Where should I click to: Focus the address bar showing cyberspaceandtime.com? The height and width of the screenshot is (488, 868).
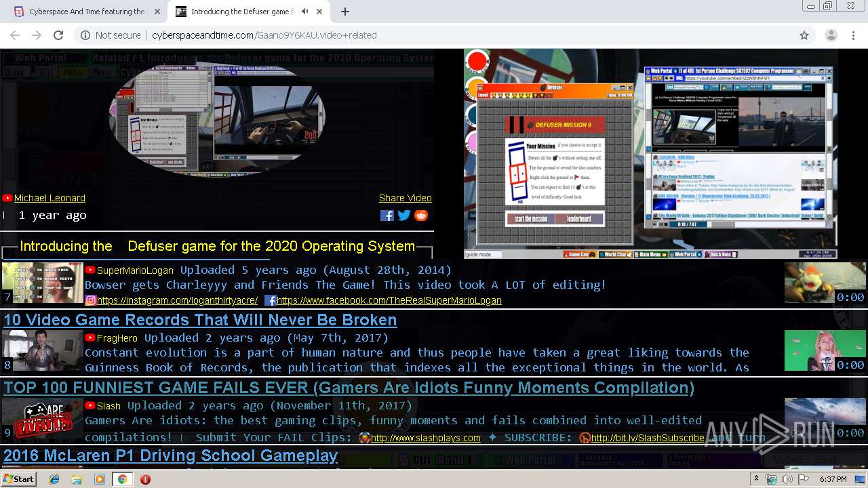[x=434, y=35]
